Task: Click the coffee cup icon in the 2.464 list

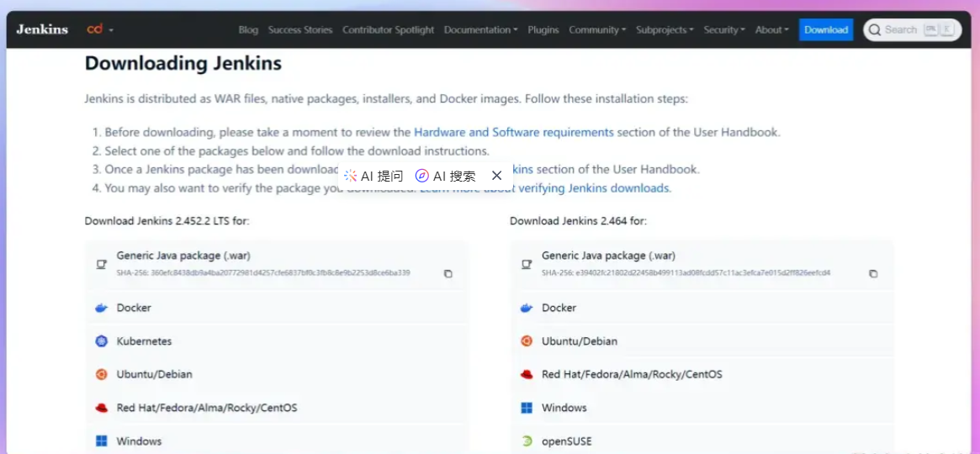Action: pos(527,264)
